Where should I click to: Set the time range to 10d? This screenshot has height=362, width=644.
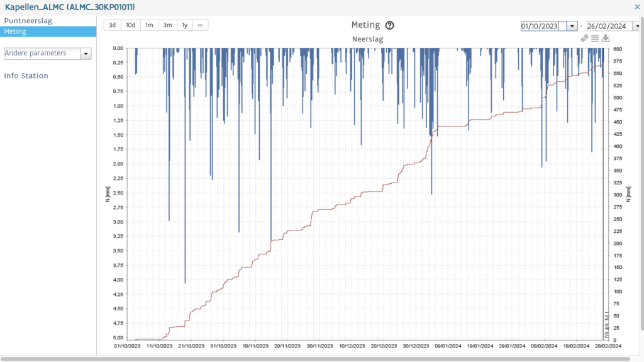pos(131,25)
